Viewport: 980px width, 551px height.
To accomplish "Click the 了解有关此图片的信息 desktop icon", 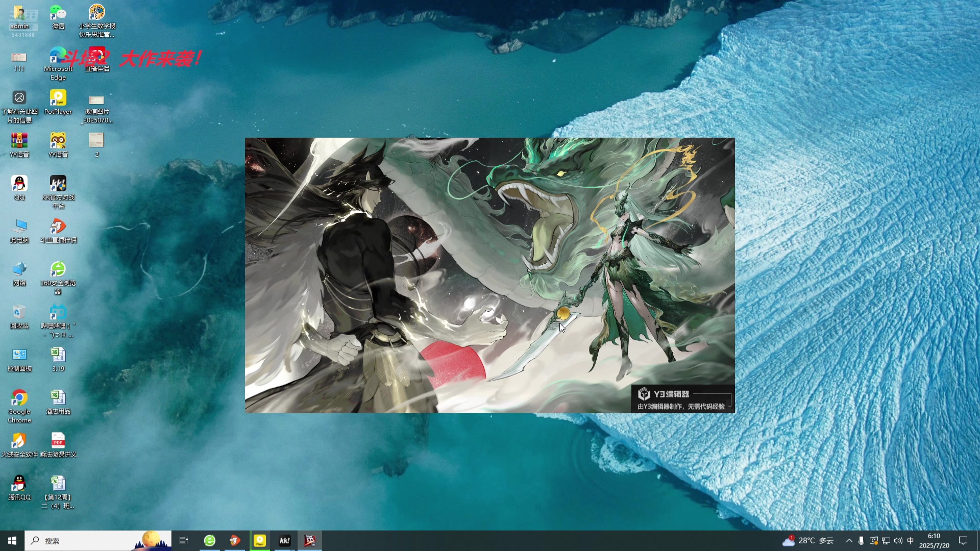I will [19, 107].
